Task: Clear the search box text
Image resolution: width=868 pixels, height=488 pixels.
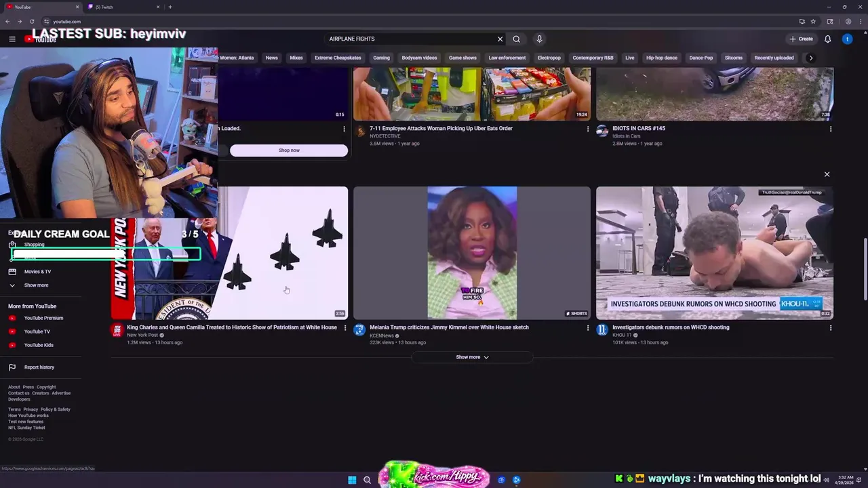Action: coord(500,39)
